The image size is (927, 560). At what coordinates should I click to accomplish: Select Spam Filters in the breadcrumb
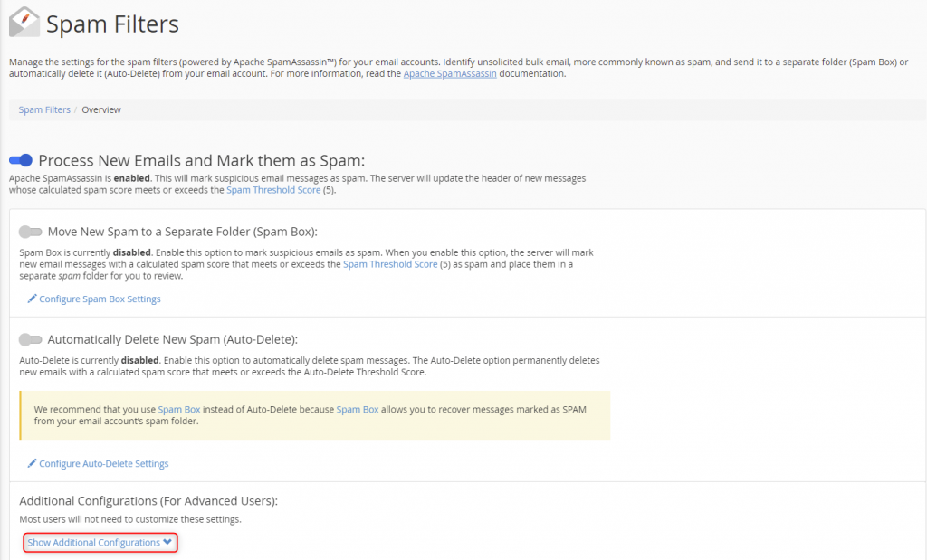pyautogui.click(x=43, y=109)
